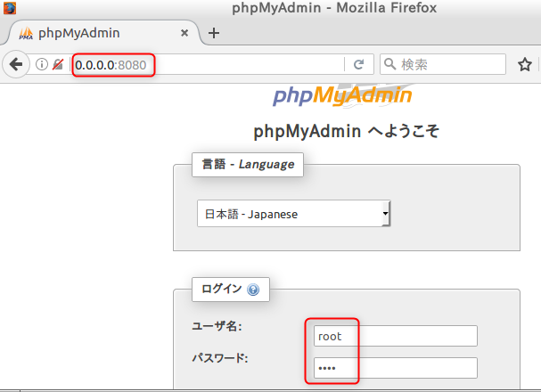541x392 pixels.
Task: Click the magnifier icon in search box
Action: [390, 64]
